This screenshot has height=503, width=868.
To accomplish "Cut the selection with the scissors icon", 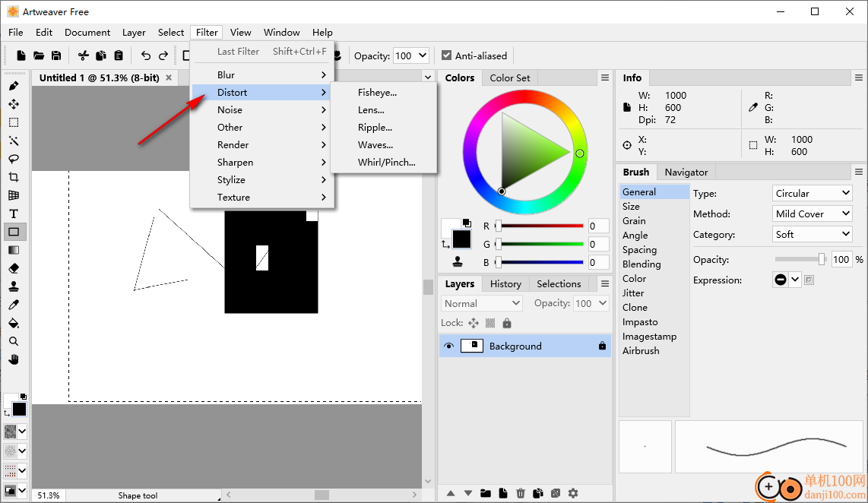I will 83,55.
